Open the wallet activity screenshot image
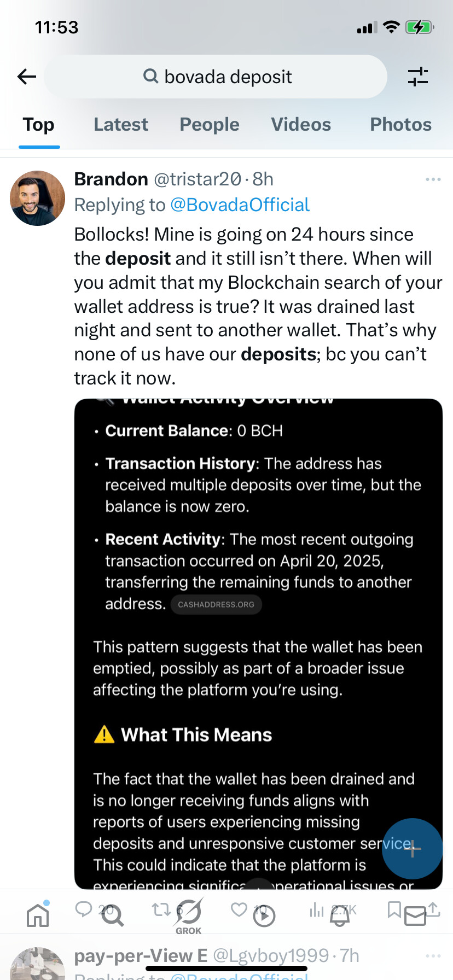The image size is (453, 980). 258,644
